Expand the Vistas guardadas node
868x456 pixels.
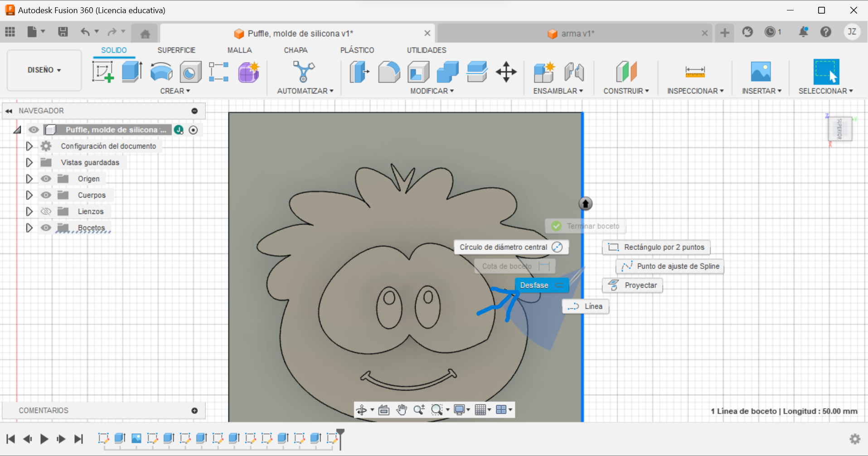pyautogui.click(x=29, y=162)
